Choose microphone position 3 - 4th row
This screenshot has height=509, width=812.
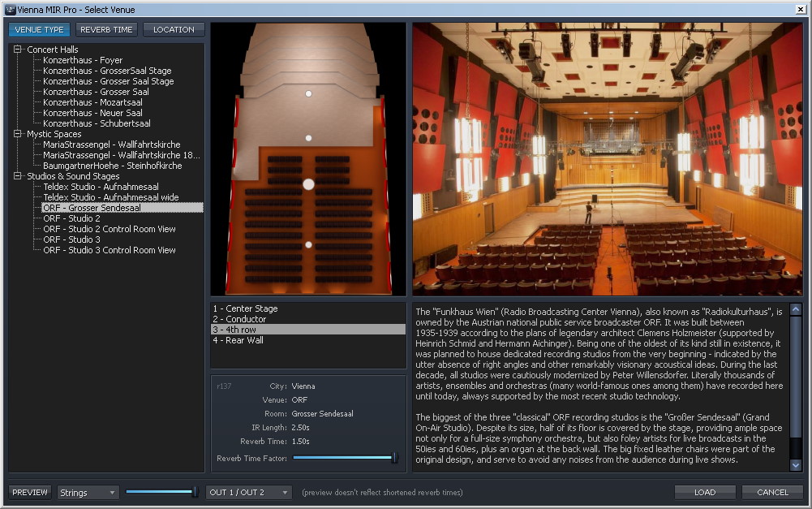308,330
